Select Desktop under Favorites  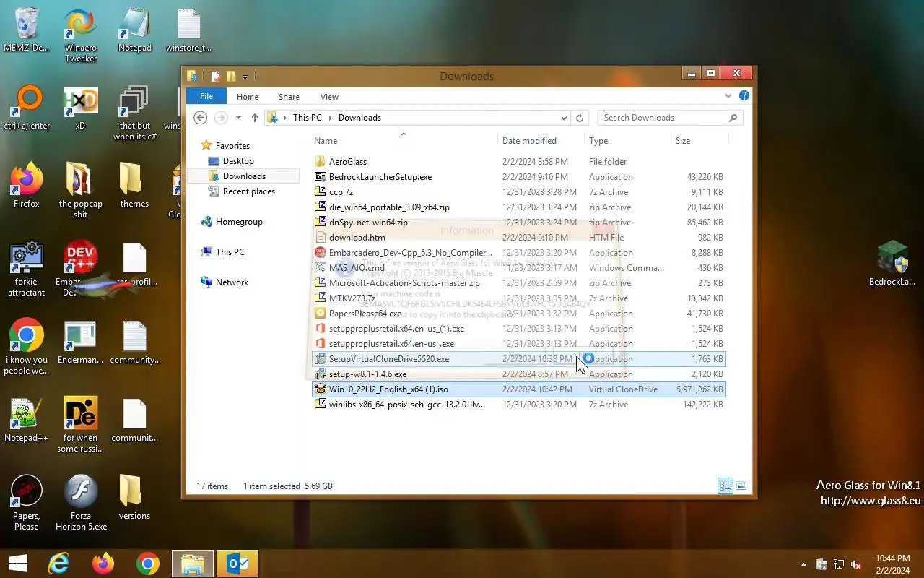click(238, 161)
